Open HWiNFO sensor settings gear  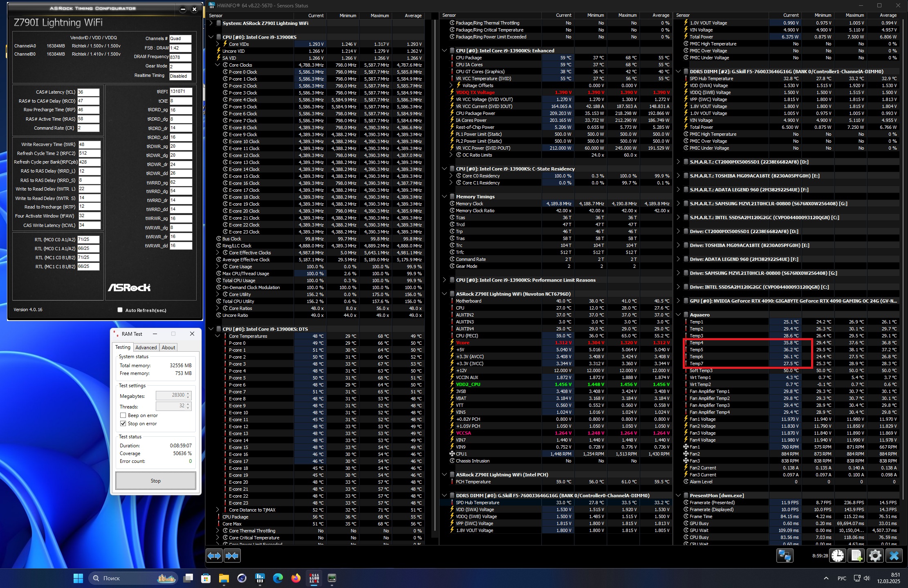click(875, 556)
